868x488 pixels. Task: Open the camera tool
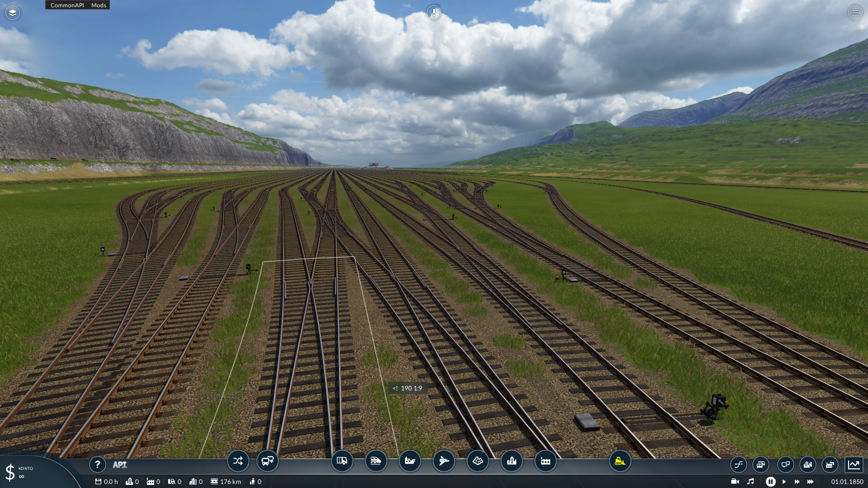(x=735, y=482)
